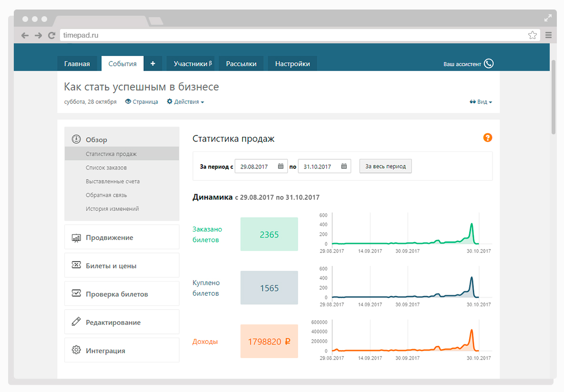This screenshot has width=564, height=392.
Task: Click the phone icon beside Ваш ассистент
Action: pyautogui.click(x=489, y=64)
